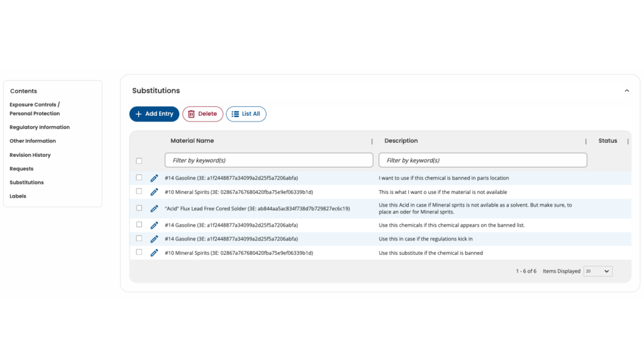Go to Exposure Controls / Personal Protection section
The image size is (644, 362).
click(x=35, y=109)
